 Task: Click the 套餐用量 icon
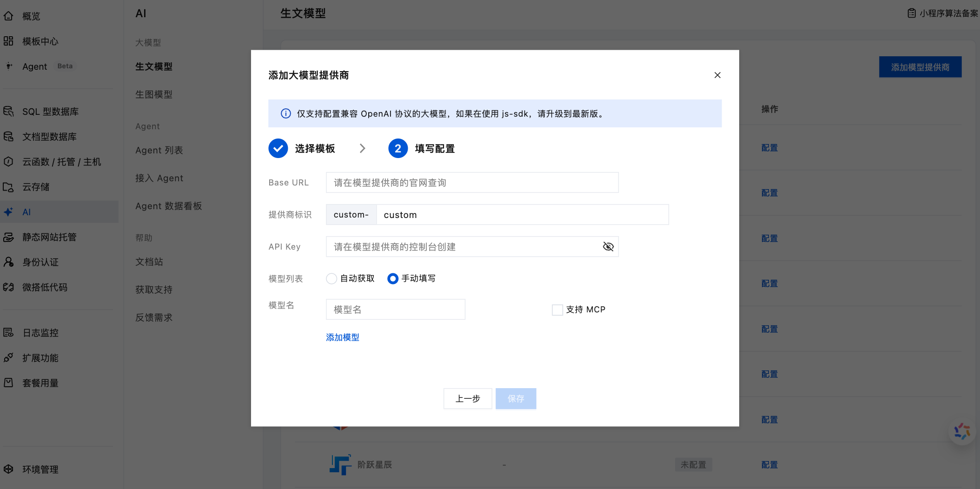(x=8, y=383)
